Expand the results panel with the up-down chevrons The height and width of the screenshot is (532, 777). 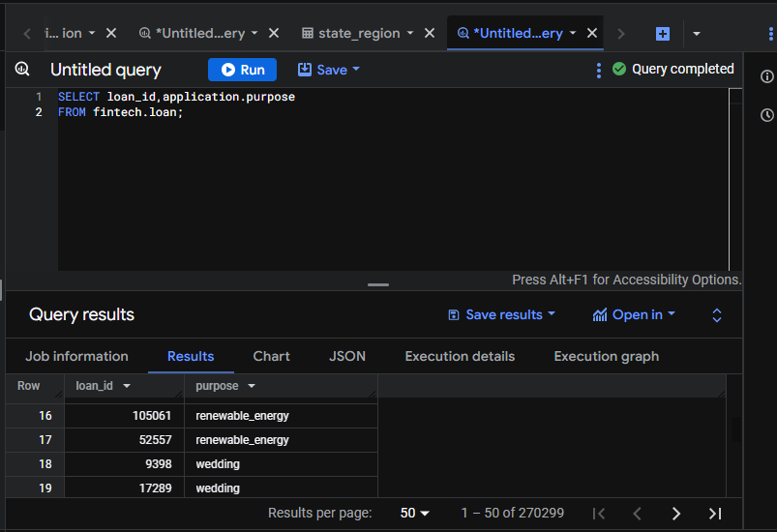pyautogui.click(x=717, y=315)
